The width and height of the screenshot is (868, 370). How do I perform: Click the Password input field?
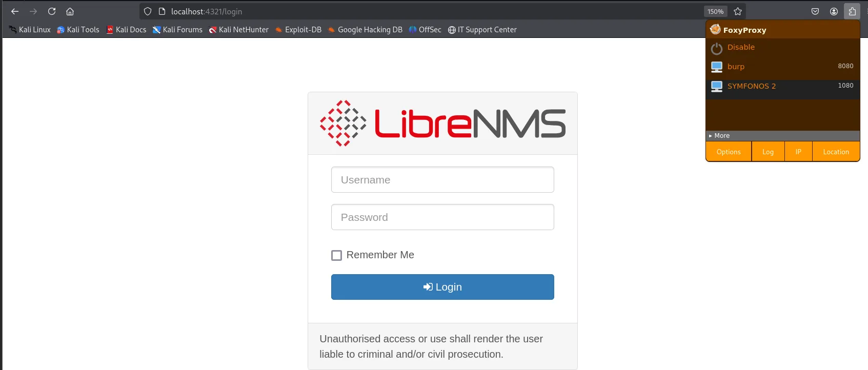[442, 217]
